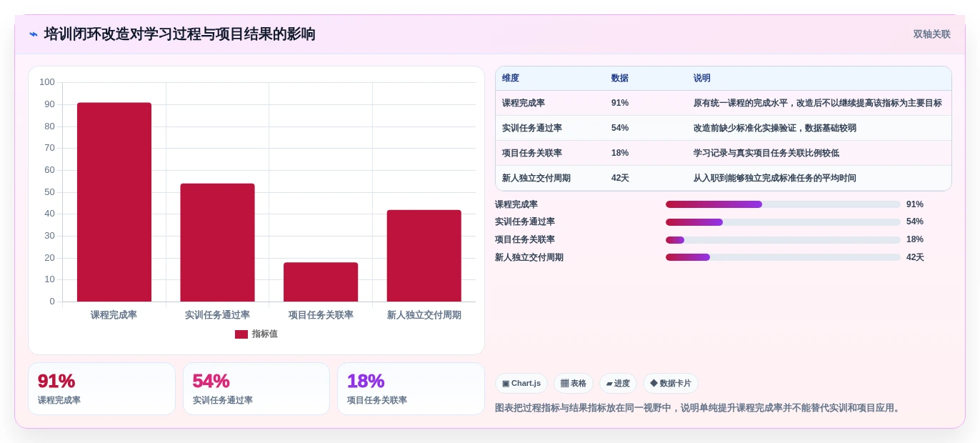Screen dimensions: 980x443
Task: Toggle the 指标值 legend swatch in the chart
Action: tap(241, 334)
